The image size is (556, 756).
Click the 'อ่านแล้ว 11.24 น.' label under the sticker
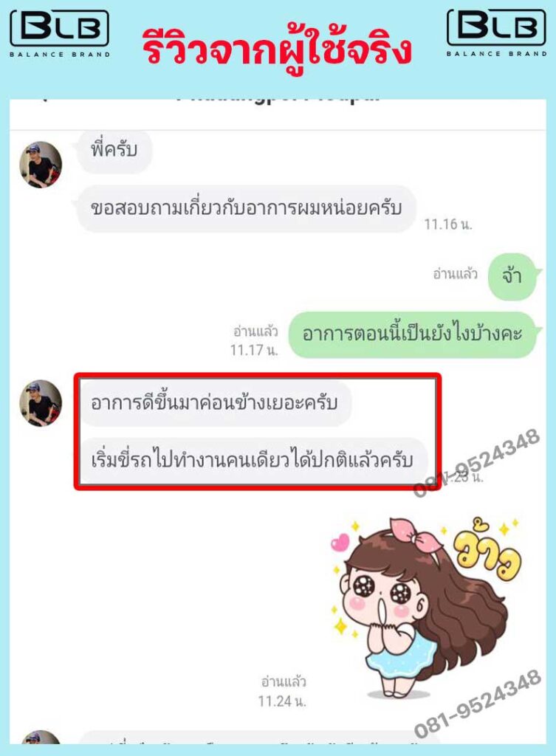tap(283, 691)
